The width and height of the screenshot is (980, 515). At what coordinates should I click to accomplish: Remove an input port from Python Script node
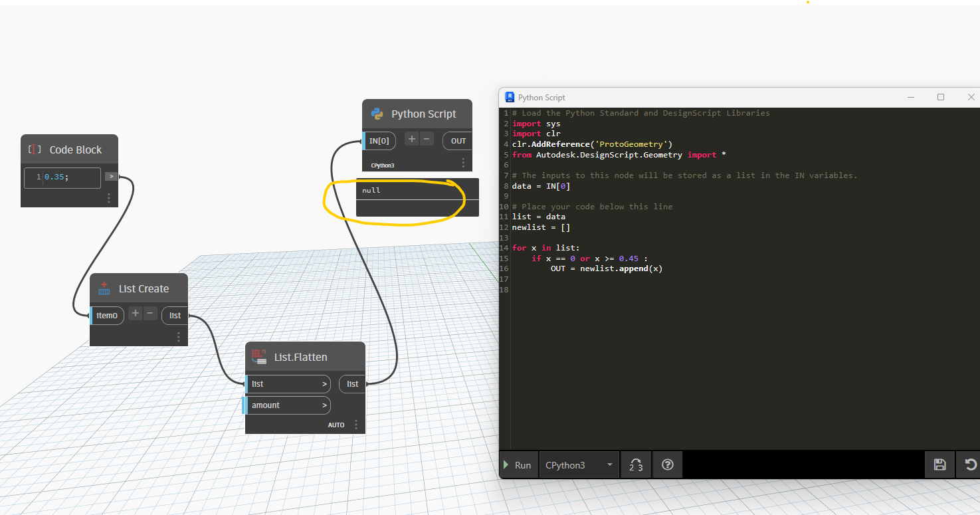[x=427, y=139]
